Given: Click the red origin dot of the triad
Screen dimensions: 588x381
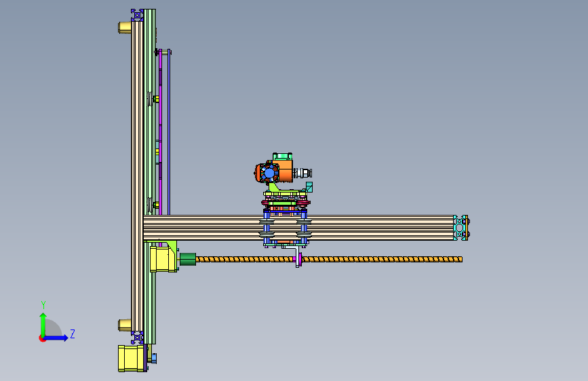Looking at the screenshot, I should [x=42, y=338].
